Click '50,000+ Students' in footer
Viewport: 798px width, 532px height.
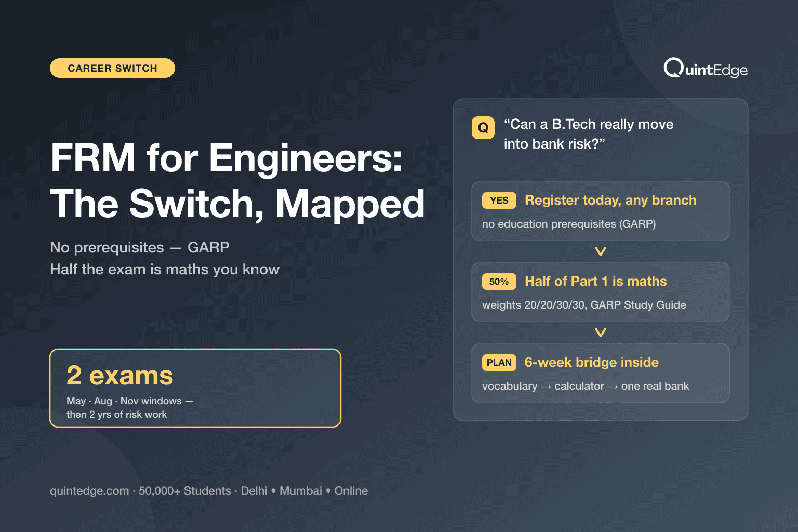point(185,491)
